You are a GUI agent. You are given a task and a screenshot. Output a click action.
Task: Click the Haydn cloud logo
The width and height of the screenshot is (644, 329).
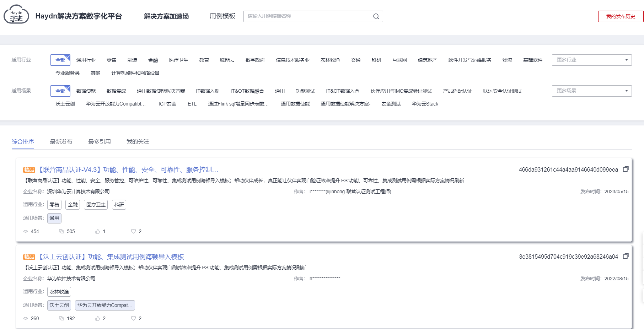[16, 15]
